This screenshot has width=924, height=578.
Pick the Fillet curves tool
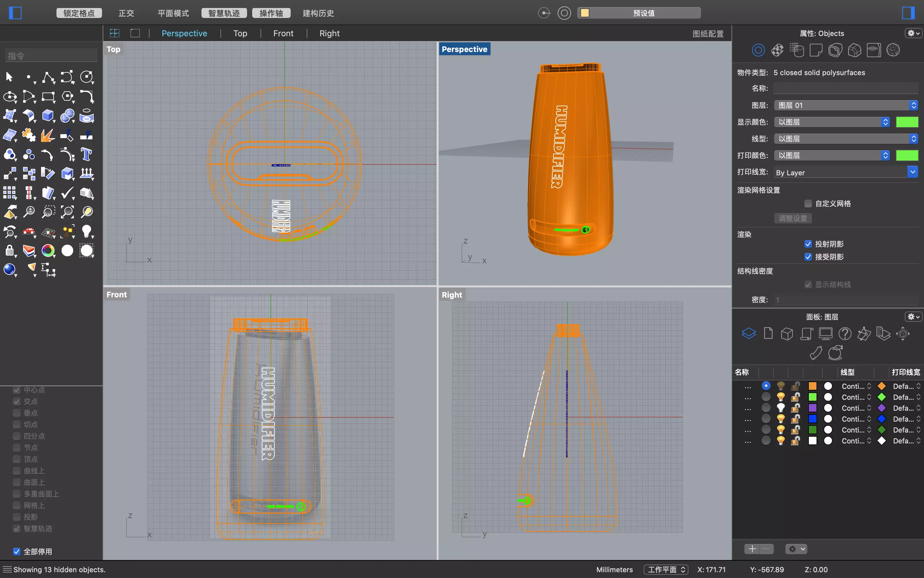coord(87,96)
